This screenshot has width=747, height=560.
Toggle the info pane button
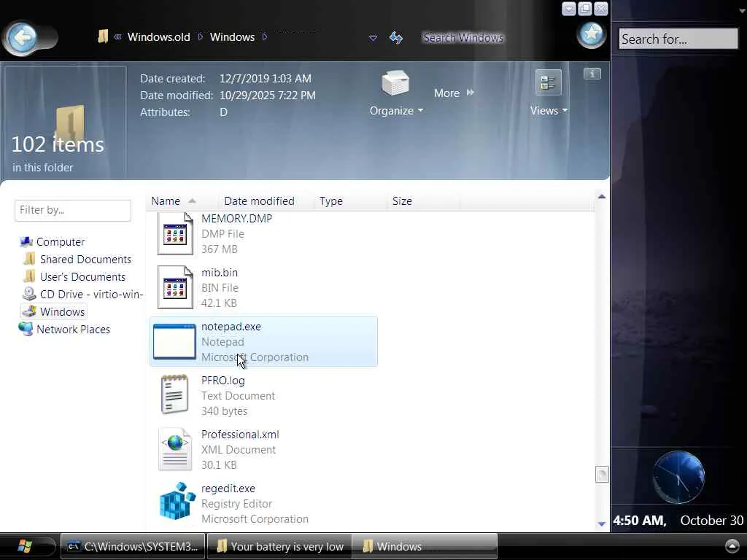(592, 74)
